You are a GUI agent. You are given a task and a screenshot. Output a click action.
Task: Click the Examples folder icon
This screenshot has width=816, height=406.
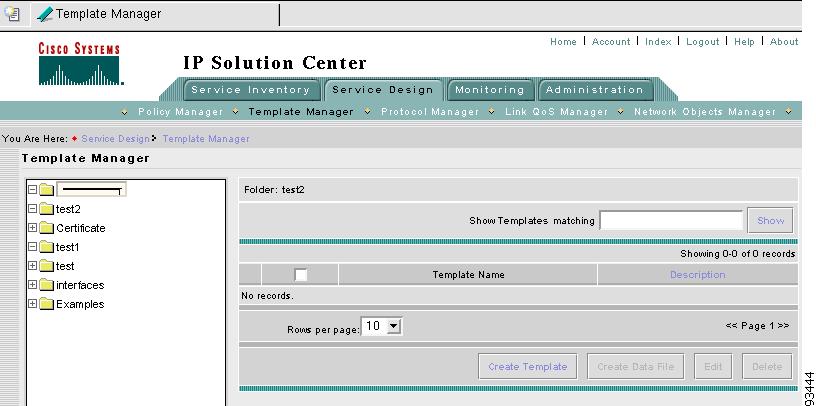(47, 304)
